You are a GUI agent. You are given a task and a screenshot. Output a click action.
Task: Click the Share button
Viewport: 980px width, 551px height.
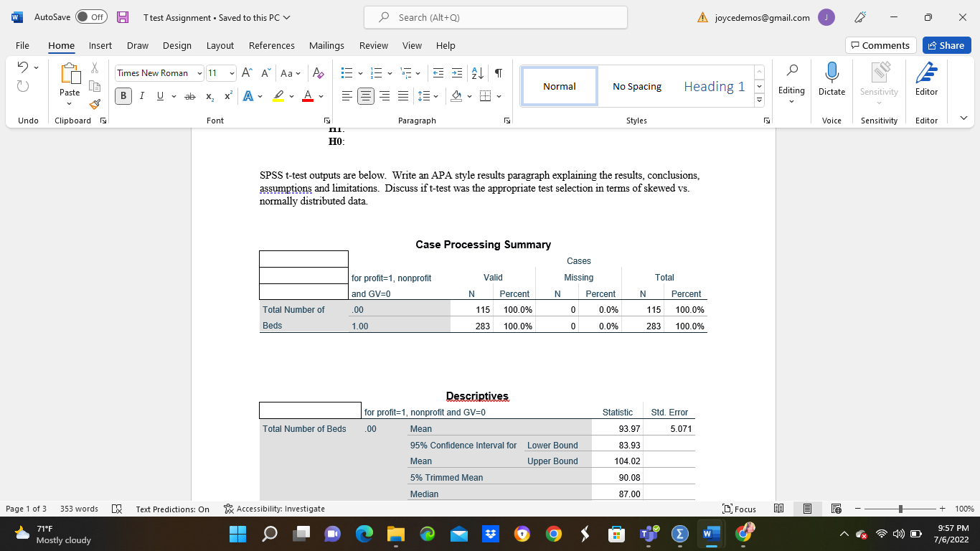pyautogui.click(x=946, y=45)
